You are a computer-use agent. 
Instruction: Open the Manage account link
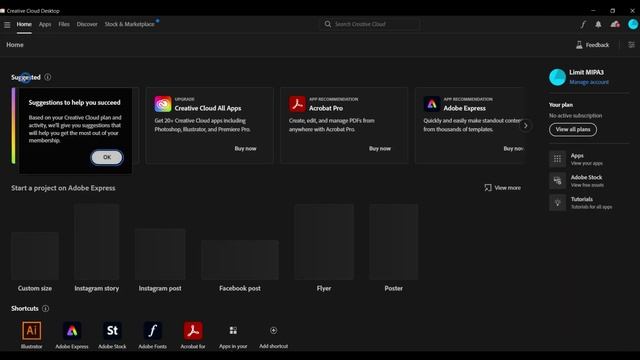589,82
